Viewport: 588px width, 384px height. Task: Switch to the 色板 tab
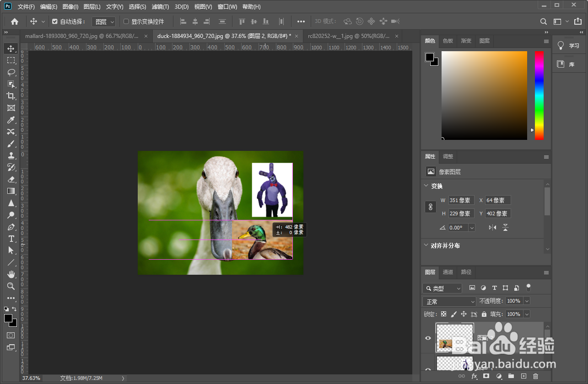point(448,41)
